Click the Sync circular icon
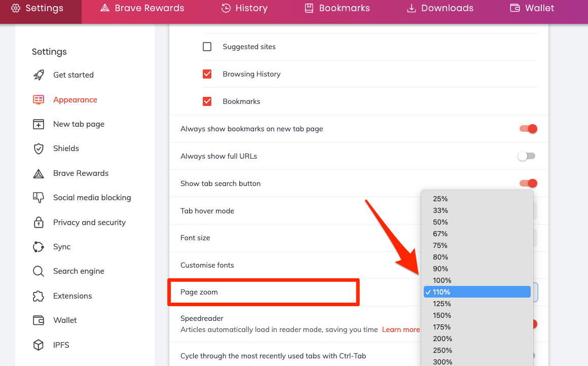The height and width of the screenshot is (366, 588). click(39, 247)
